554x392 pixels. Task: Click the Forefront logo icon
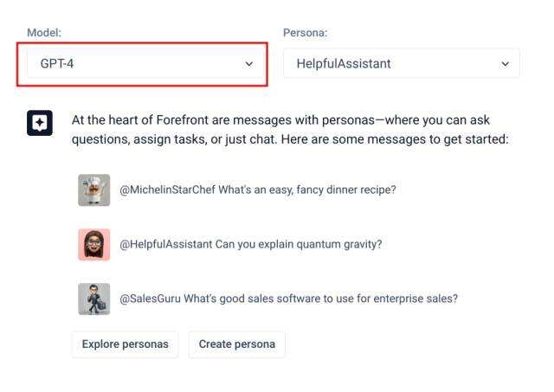coord(40,123)
